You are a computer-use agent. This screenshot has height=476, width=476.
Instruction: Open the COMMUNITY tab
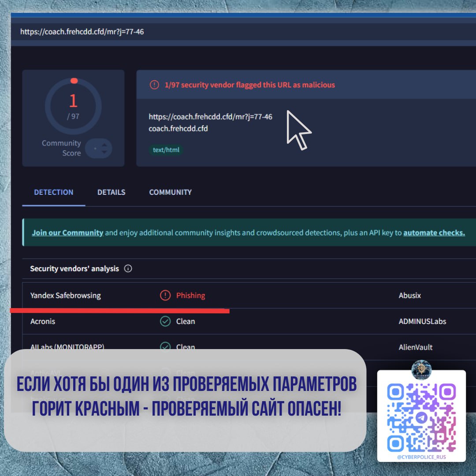coord(170,192)
